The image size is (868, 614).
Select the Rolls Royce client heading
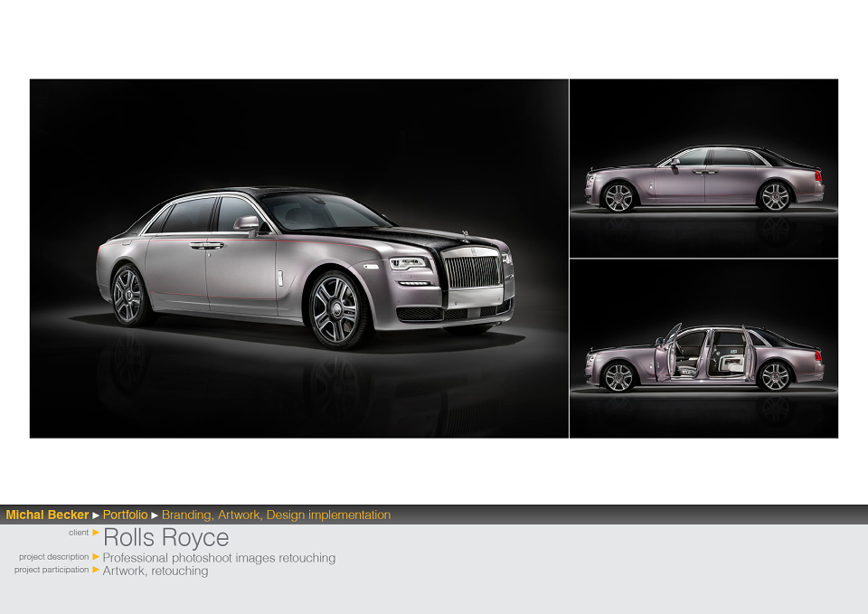coord(166,538)
